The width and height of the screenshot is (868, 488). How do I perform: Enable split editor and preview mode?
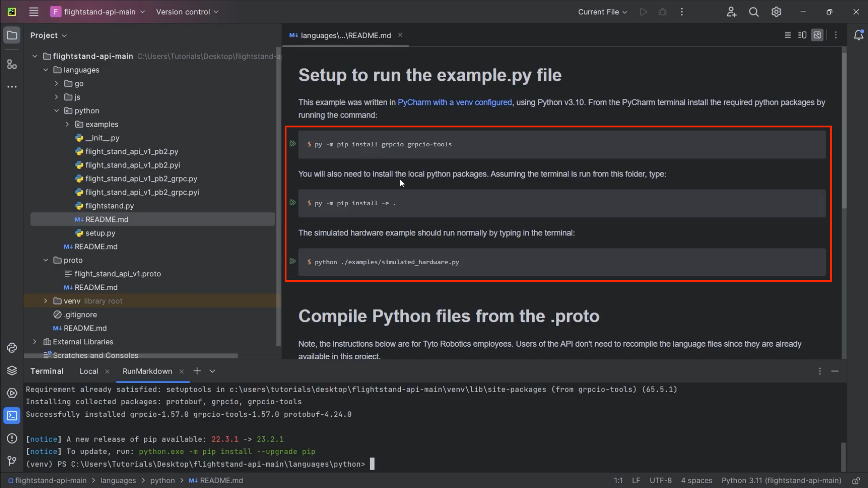pyautogui.click(x=802, y=35)
